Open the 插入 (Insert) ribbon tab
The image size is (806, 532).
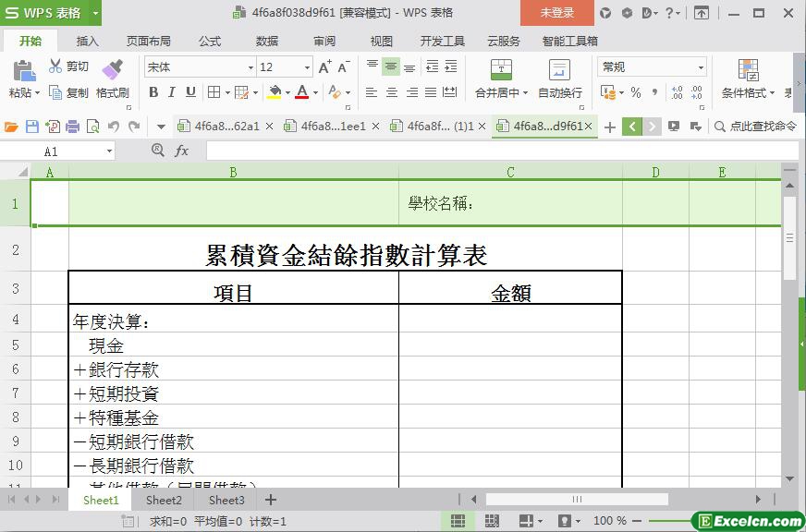pos(88,42)
